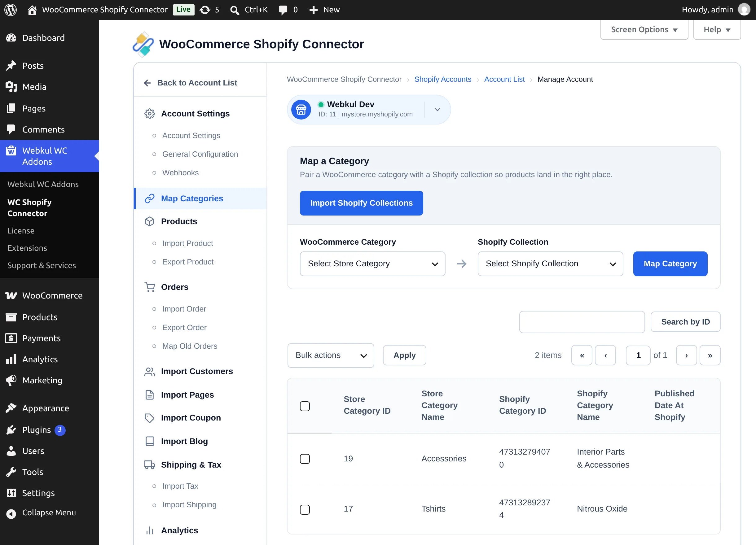Select Import Product in the plugin sidebar
The image size is (756, 545).
[x=188, y=243]
